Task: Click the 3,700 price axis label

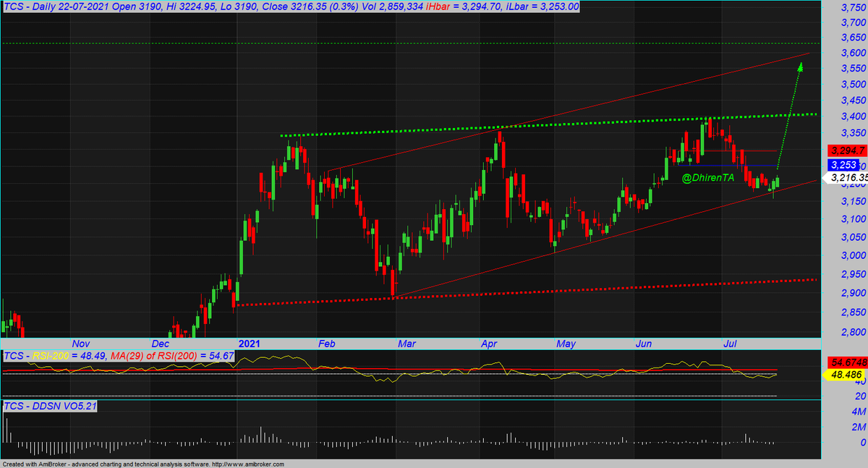Action: click(853, 22)
